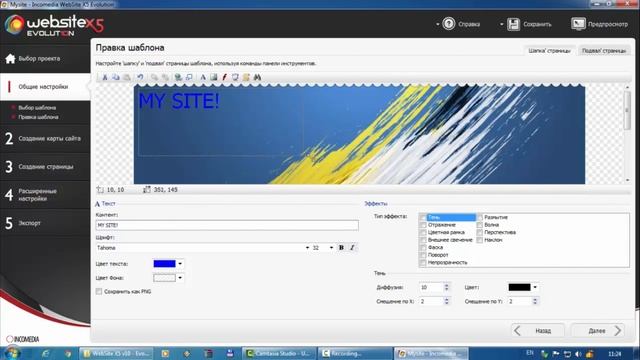The width and height of the screenshot is (640, 360).
Task: Toggle Italic font style button
Action: (352, 247)
